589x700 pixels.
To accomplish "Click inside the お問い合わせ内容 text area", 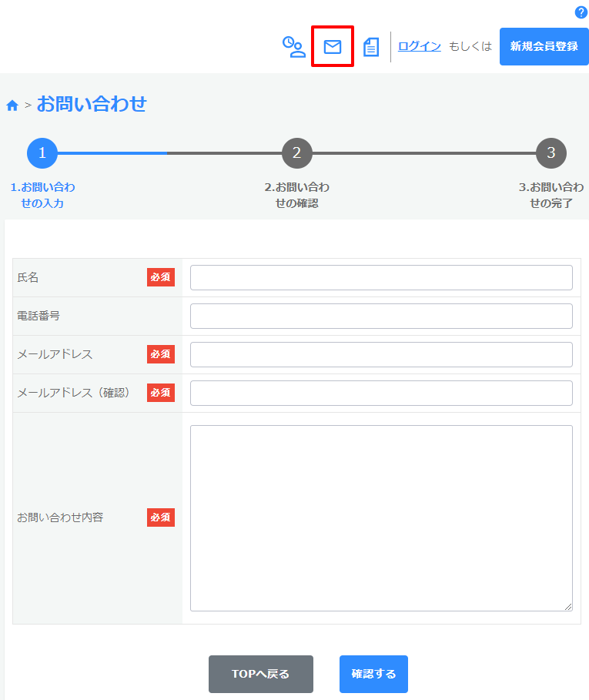I will point(381,517).
